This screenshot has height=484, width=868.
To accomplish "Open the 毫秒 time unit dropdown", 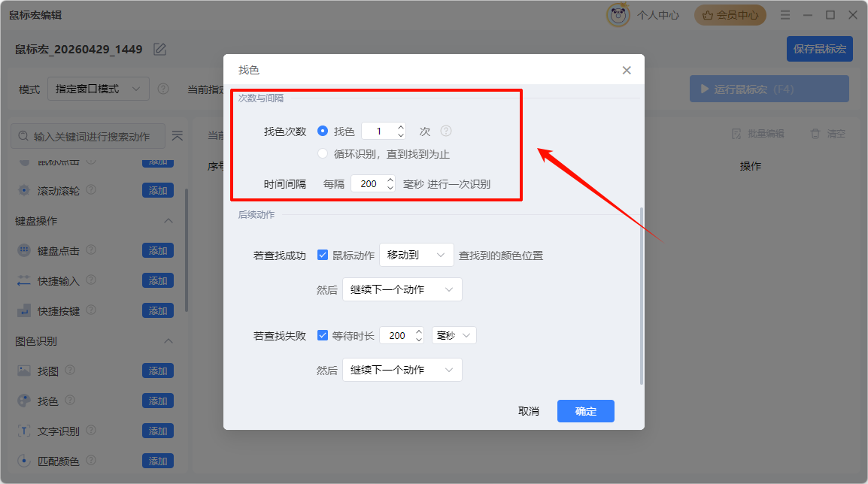I will (x=454, y=334).
